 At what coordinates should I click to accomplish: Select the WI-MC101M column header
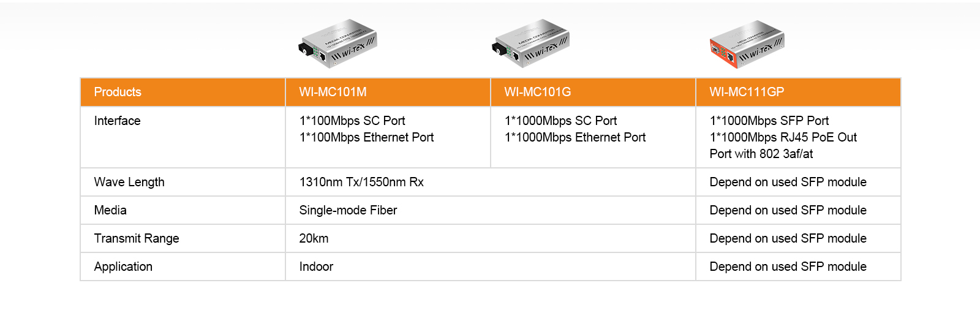coord(333,92)
